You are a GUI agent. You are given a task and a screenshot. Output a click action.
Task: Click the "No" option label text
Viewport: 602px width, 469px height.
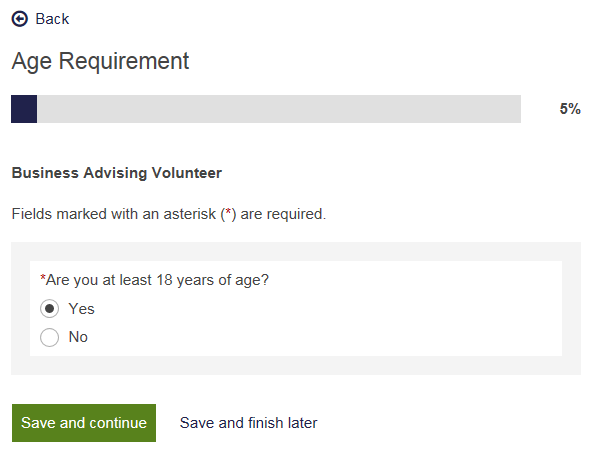click(x=78, y=338)
